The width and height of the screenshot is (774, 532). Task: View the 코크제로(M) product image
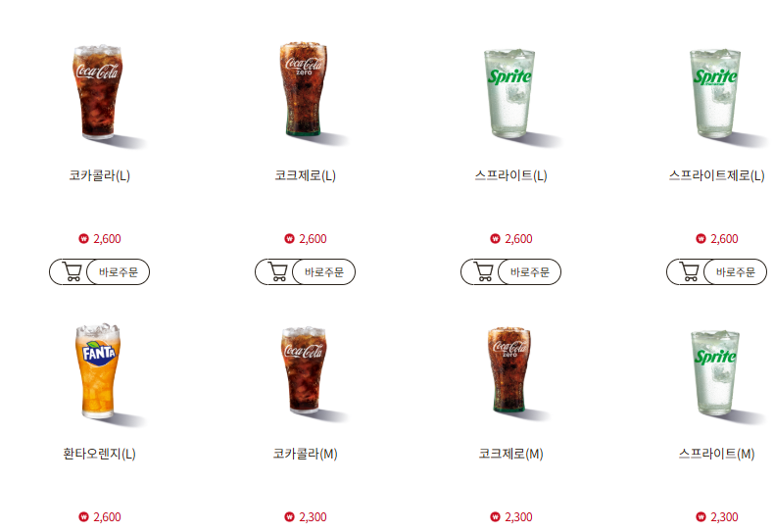510,373
